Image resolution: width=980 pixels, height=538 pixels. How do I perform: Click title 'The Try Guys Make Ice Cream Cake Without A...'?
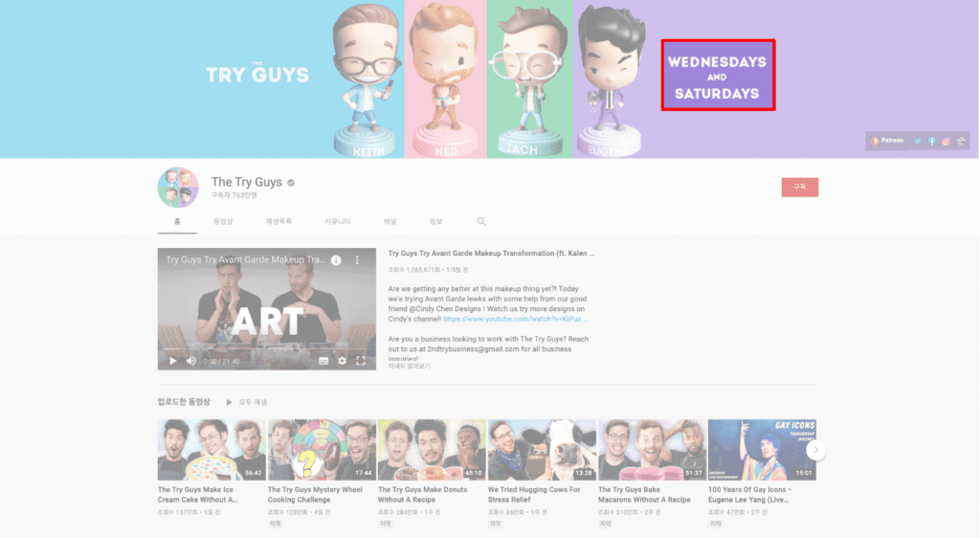point(197,494)
